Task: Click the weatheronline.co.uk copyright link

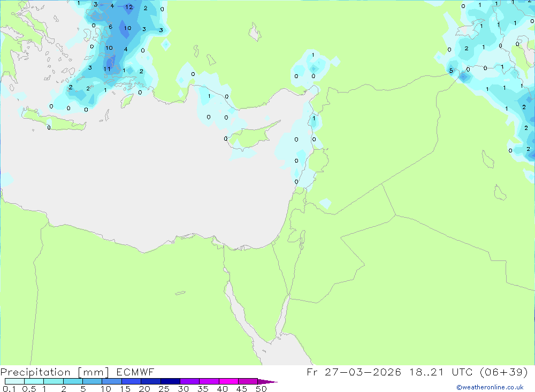Action: click(490, 387)
